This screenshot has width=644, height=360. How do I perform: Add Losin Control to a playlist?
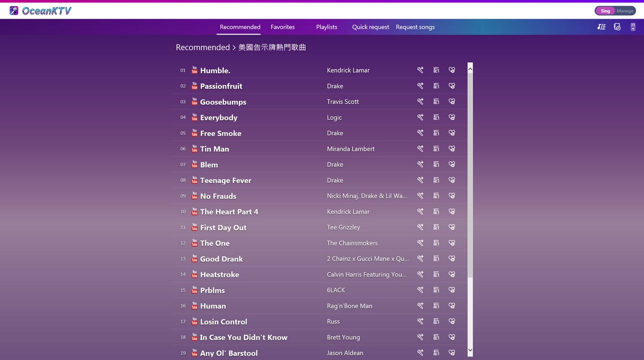click(x=436, y=321)
